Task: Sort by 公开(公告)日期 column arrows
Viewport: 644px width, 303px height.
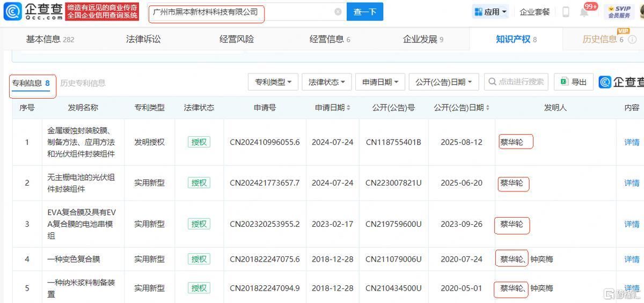Action: (487, 108)
